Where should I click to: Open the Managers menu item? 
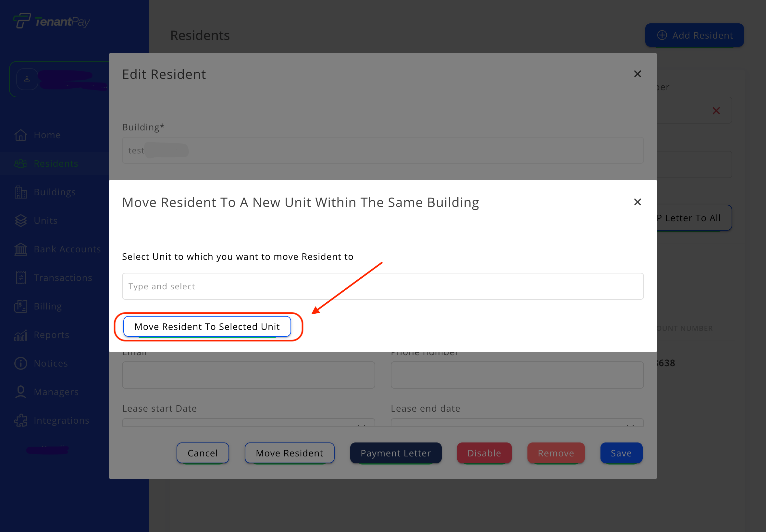coord(56,392)
